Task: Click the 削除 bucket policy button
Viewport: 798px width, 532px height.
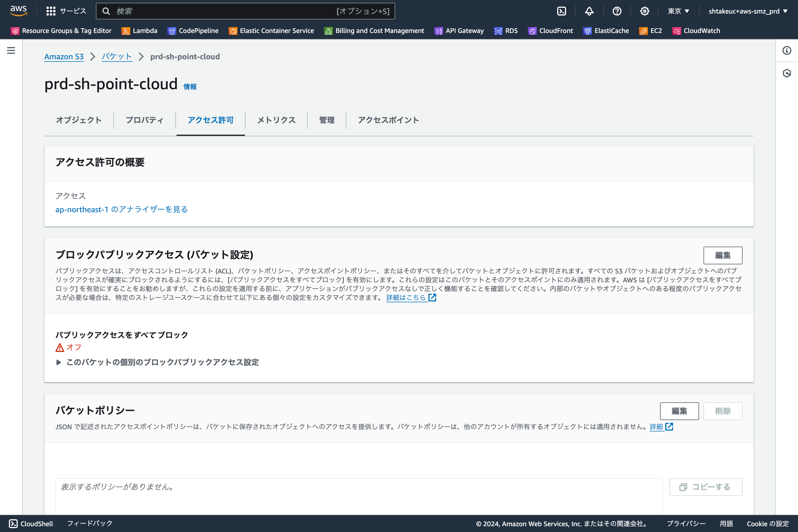Action: click(x=723, y=411)
